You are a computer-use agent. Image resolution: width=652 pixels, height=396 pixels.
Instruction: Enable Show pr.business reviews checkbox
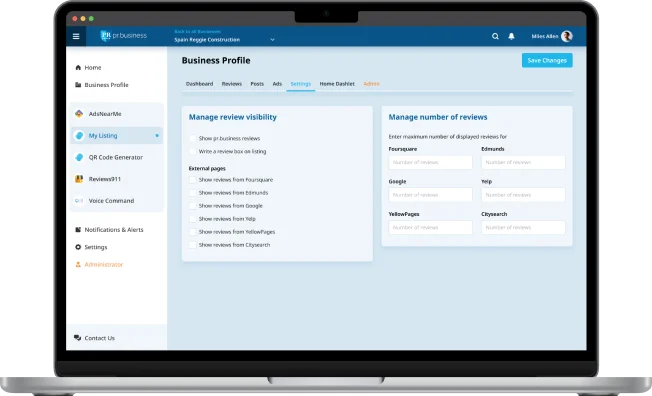click(193, 138)
